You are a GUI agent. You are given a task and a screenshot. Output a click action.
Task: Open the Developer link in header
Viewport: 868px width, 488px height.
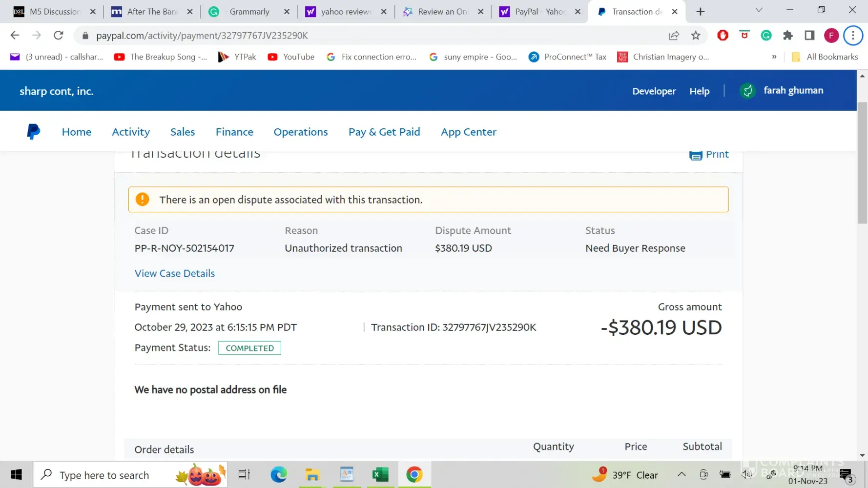[x=654, y=91]
